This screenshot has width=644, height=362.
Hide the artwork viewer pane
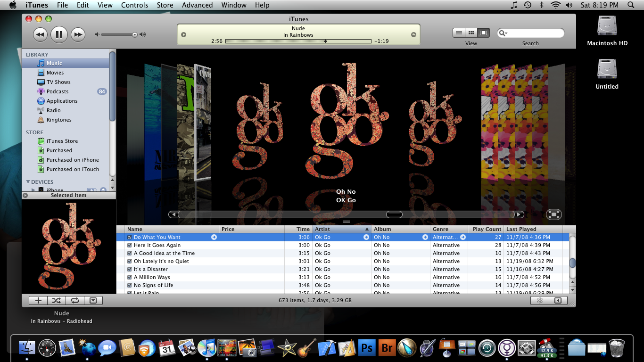(93, 300)
